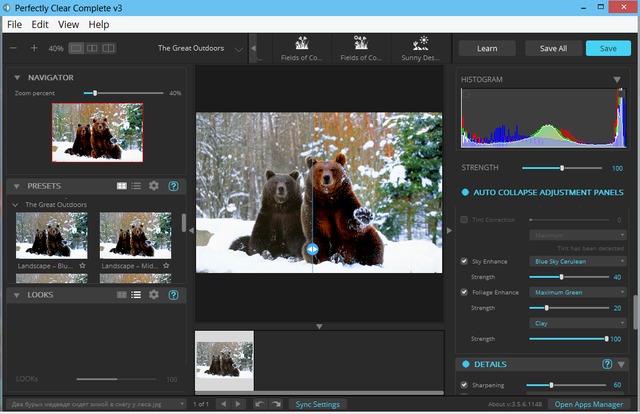The width and height of the screenshot is (640, 414).
Task: Click the Save All button
Action: pos(553,48)
